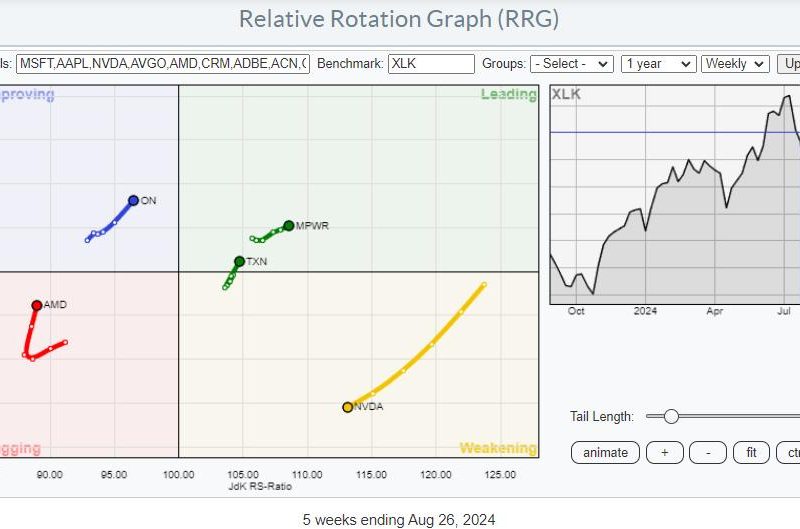This screenshot has height=529, width=800.
Task: Select the AMD data point
Action: click(x=37, y=306)
